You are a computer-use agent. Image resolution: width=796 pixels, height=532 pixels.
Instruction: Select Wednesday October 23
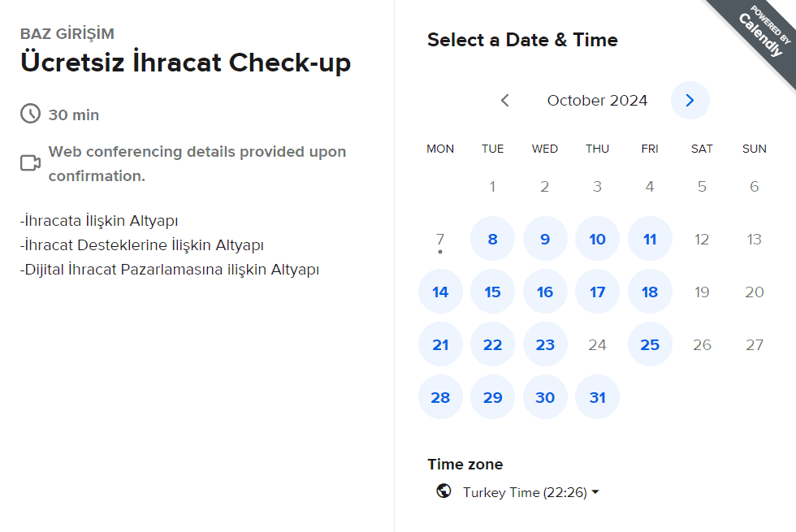coord(545,344)
